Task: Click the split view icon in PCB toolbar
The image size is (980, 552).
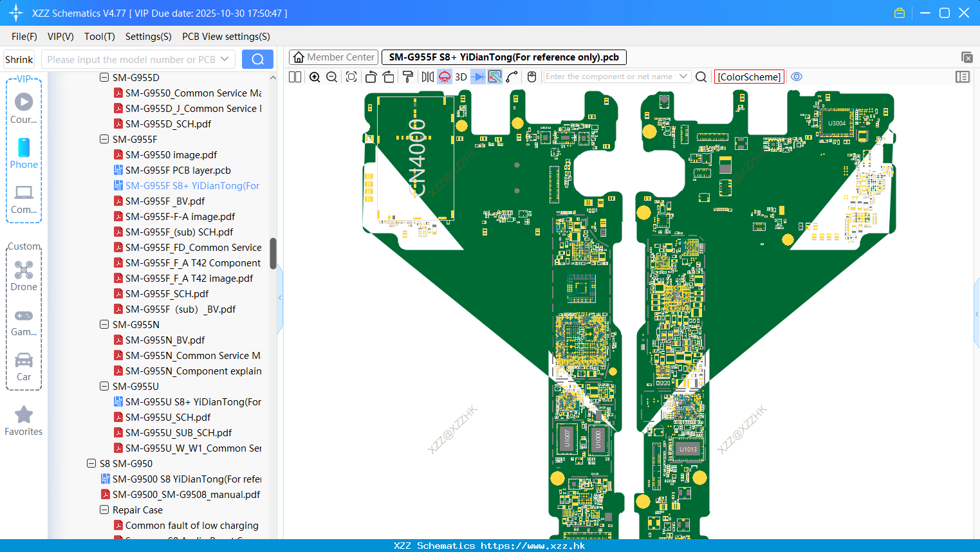Action: point(295,77)
